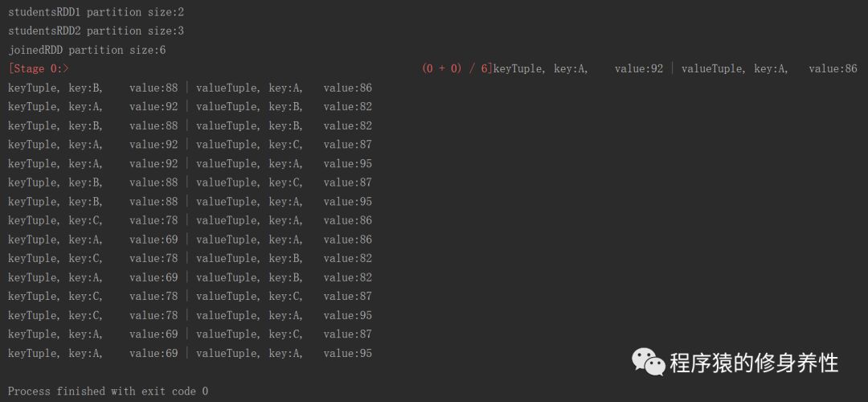Click the 程序猿的修身养性 watermark text
The height and width of the screenshot is (402, 868).
[753, 363]
